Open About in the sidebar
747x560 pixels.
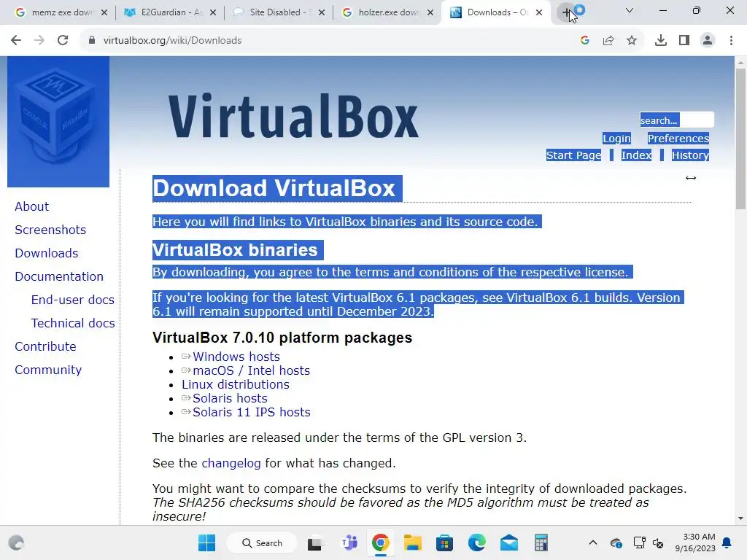(31, 206)
